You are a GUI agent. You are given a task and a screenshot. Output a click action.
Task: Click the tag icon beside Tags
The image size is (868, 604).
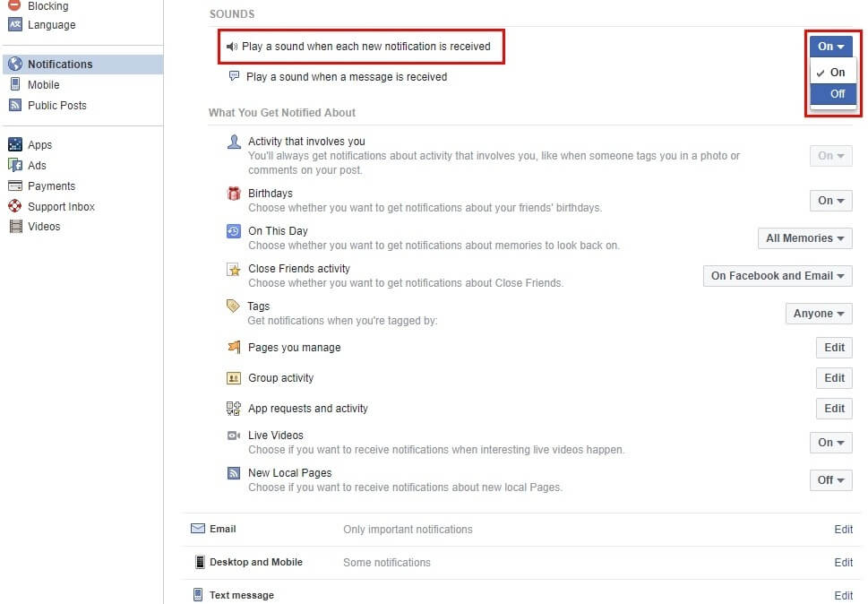(233, 306)
